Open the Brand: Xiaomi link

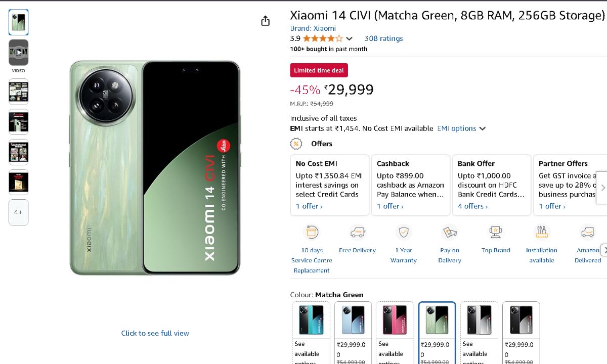313,28
